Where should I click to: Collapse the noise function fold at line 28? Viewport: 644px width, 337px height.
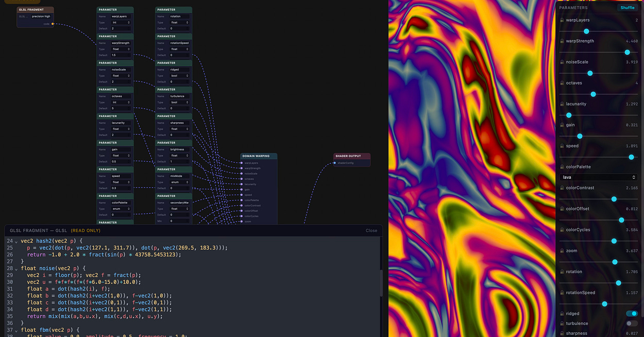click(16, 268)
